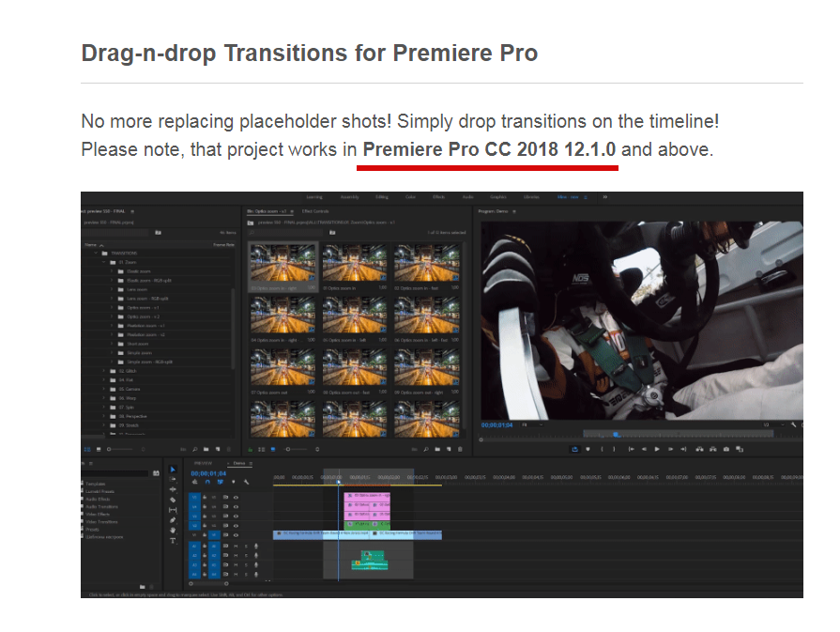Collapse the 01 Zoom folder

[104, 262]
